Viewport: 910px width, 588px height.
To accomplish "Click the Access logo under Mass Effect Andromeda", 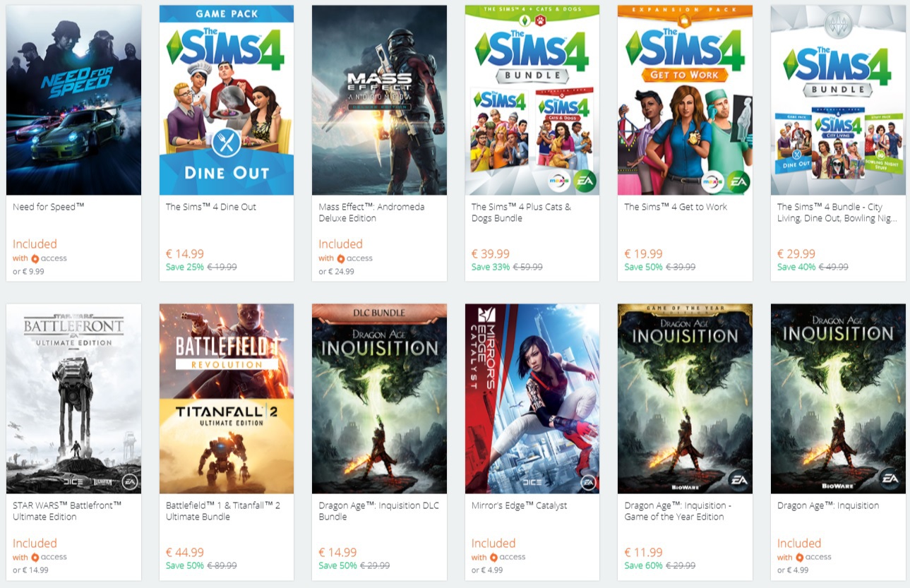I will (354, 258).
